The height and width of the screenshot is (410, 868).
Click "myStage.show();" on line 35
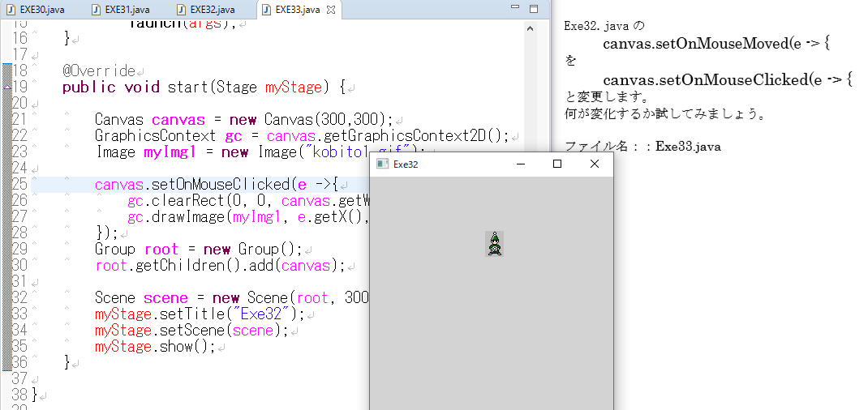pos(155,347)
